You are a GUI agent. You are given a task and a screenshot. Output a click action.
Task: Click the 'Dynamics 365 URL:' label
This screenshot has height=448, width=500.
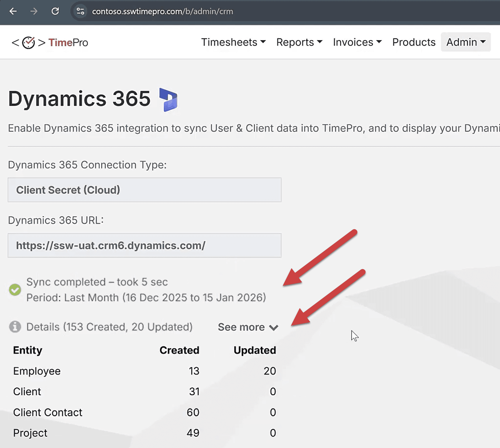pyautogui.click(x=56, y=220)
